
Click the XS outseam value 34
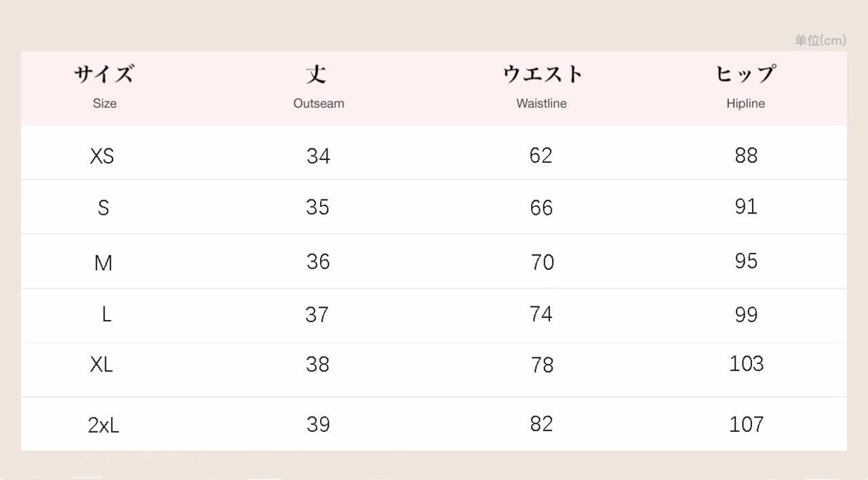pos(318,157)
